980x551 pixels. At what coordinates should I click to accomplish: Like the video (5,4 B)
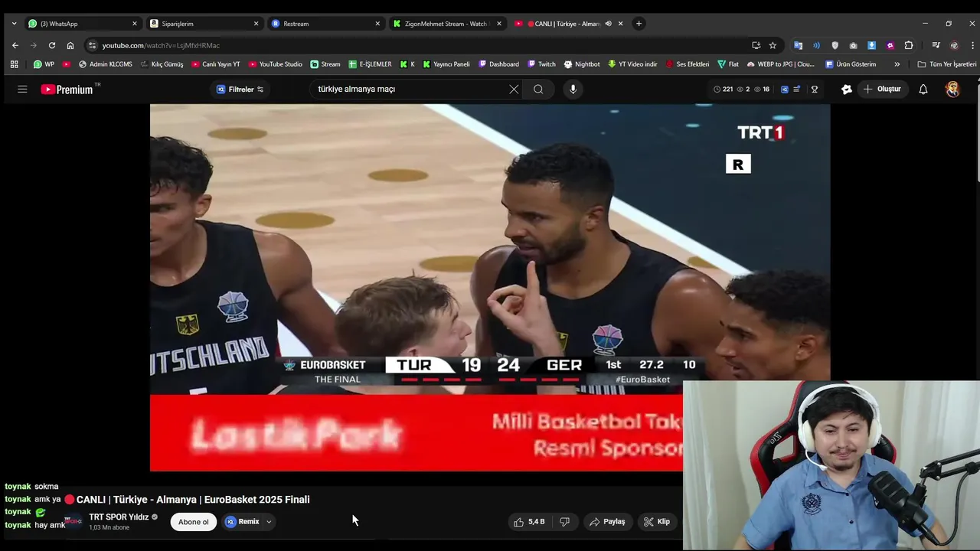(x=529, y=522)
